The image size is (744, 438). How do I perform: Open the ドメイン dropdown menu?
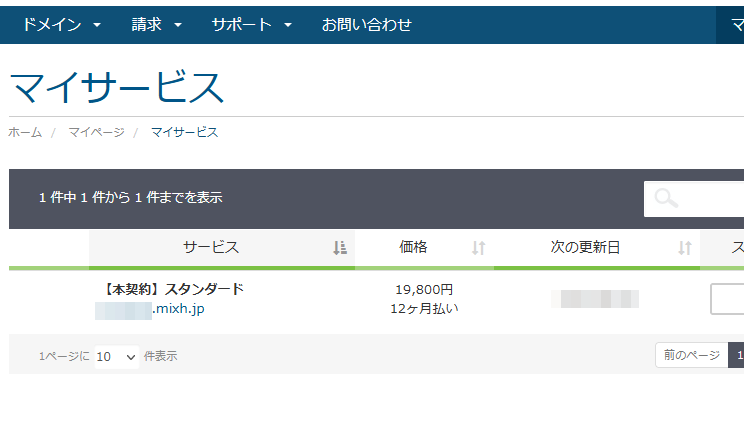point(61,25)
